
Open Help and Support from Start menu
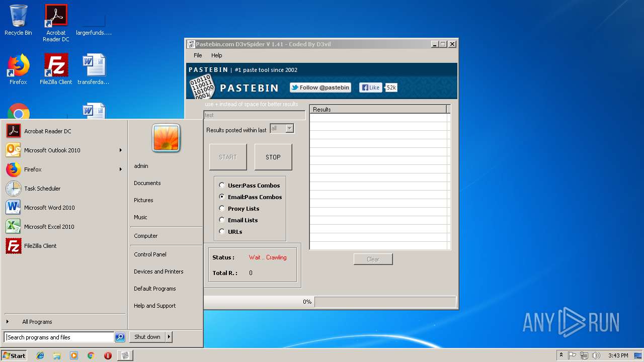(155, 306)
